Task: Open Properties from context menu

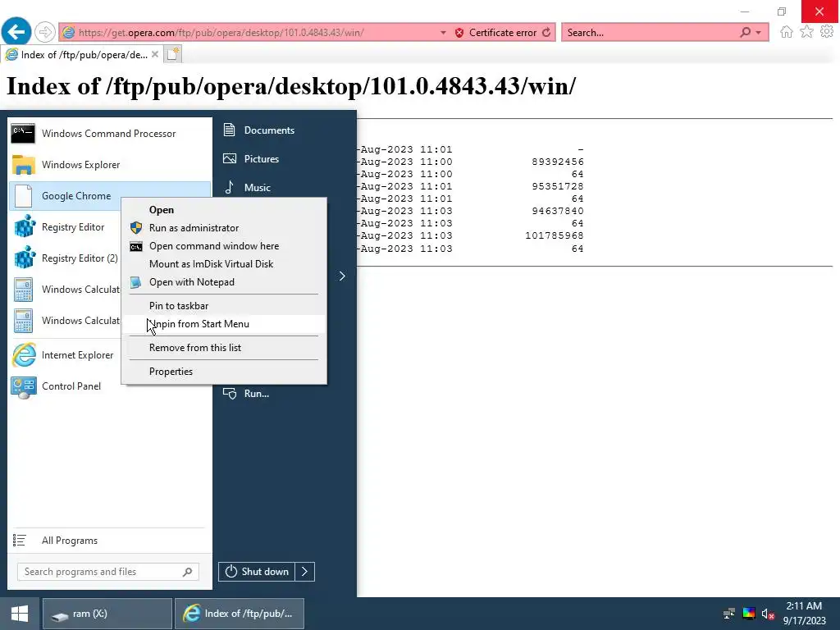Action: coord(224,372)
